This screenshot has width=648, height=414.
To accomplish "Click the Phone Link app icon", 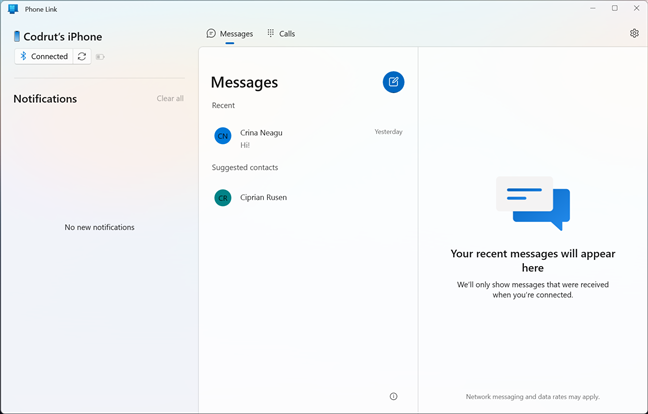I will pos(13,9).
